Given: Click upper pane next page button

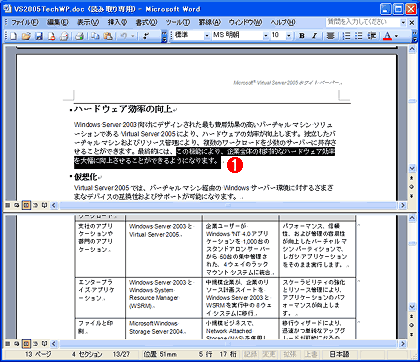Looking at the screenshot, I should [x=412, y=196].
